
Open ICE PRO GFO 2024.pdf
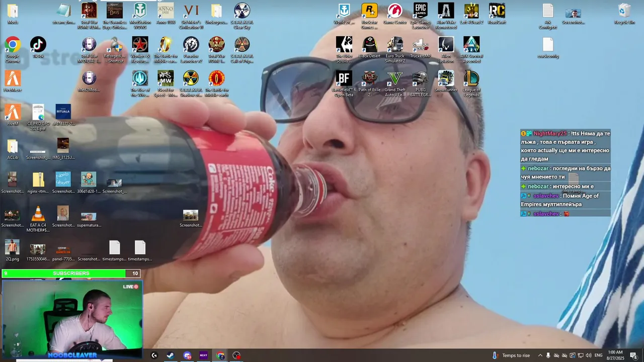pyautogui.click(x=38, y=117)
